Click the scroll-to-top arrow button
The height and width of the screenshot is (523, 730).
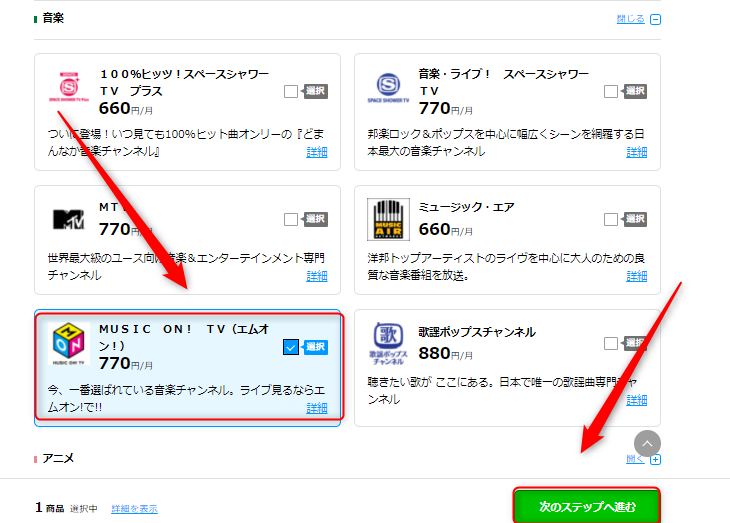coord(647,444)
